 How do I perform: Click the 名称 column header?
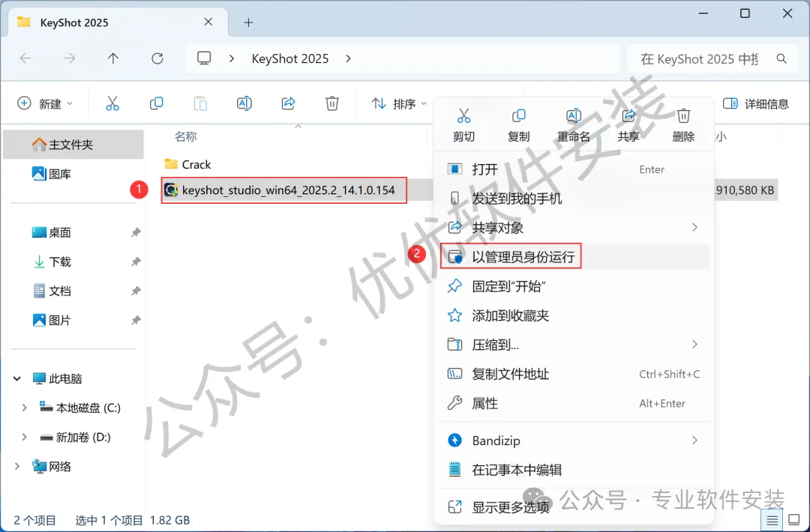(x=186, y=136)
